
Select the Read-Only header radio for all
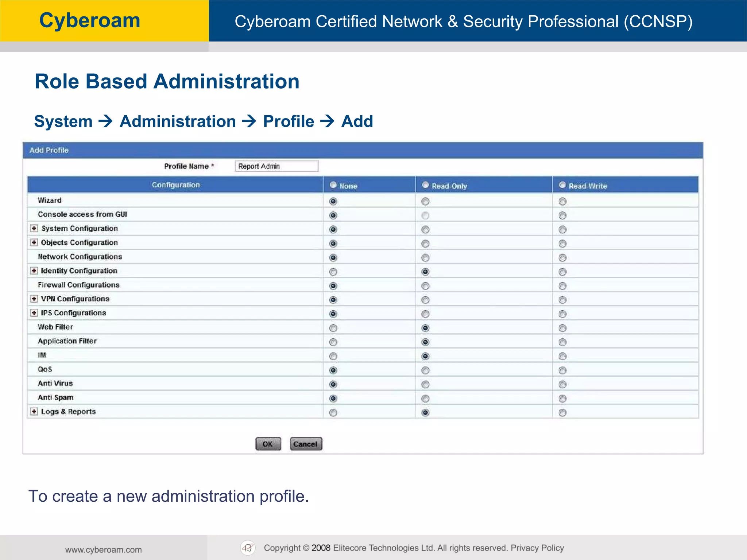[x=425, y=185]
